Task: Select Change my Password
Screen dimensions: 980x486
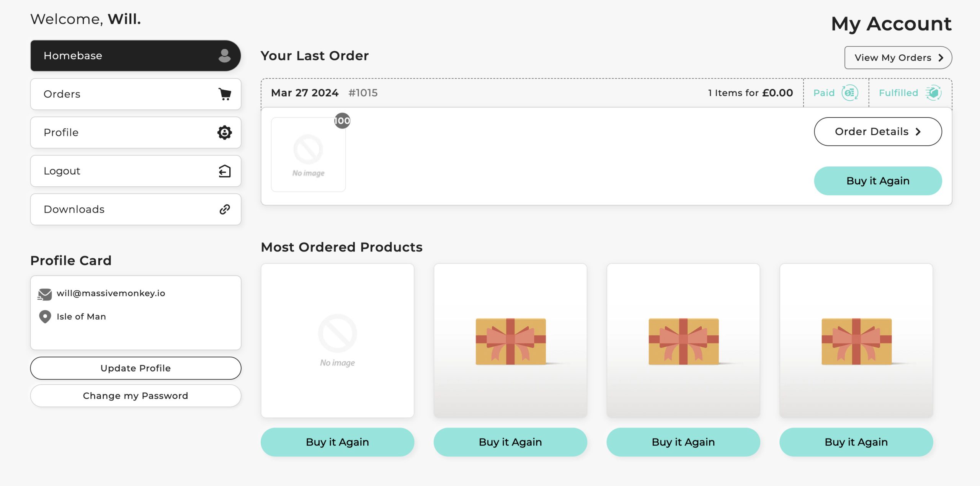Action: coord(135,396)
